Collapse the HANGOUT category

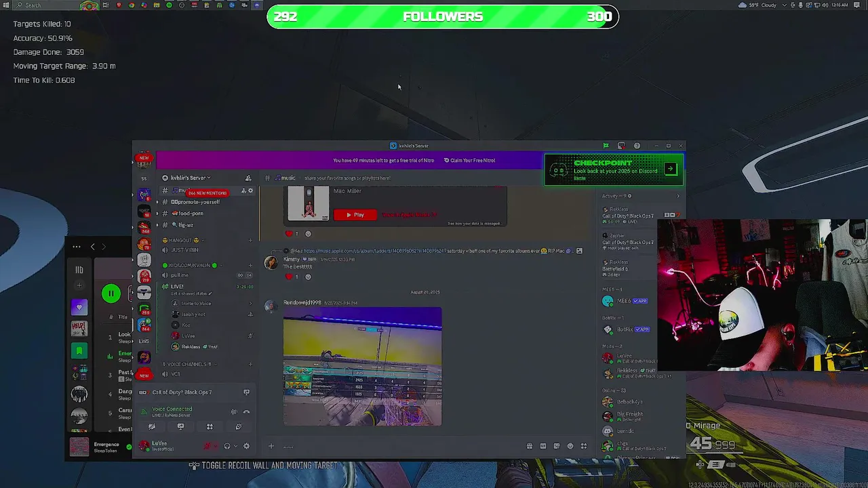click(x=183, y=240)
